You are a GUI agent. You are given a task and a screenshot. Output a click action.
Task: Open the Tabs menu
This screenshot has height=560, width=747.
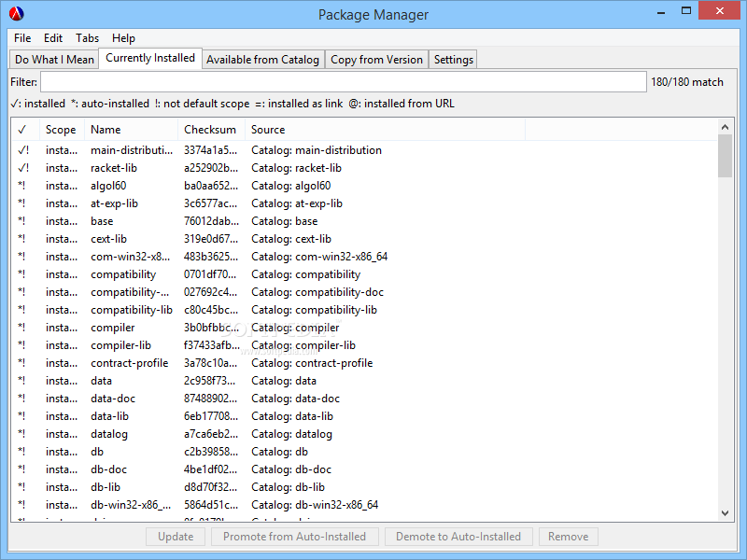tap(87, 38)
